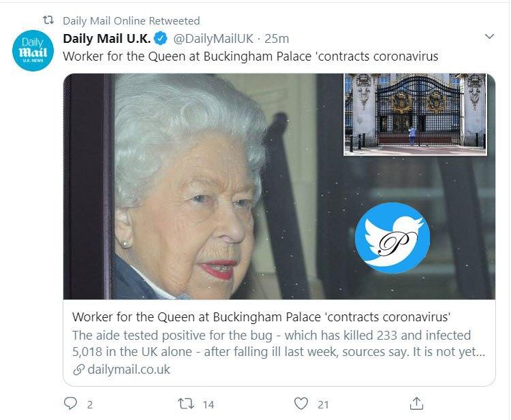
Task: Click the @DailyMailUK handle
Action: [214, 37]
